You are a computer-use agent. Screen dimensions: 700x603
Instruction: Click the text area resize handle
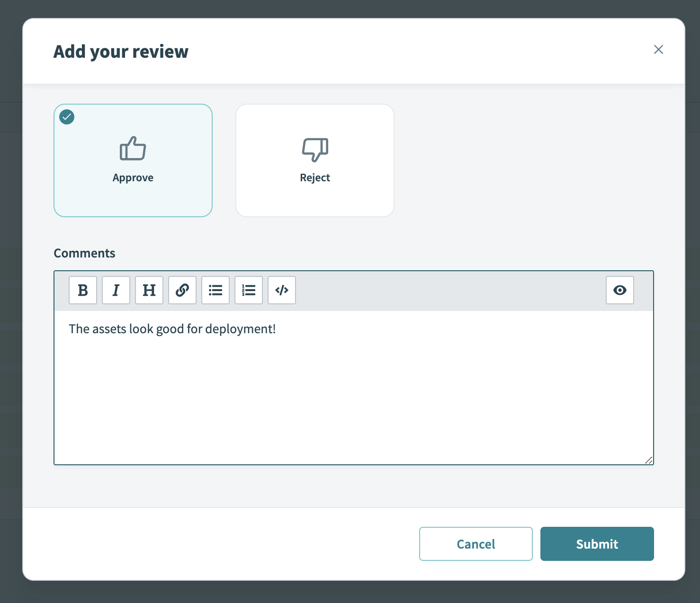648,460
